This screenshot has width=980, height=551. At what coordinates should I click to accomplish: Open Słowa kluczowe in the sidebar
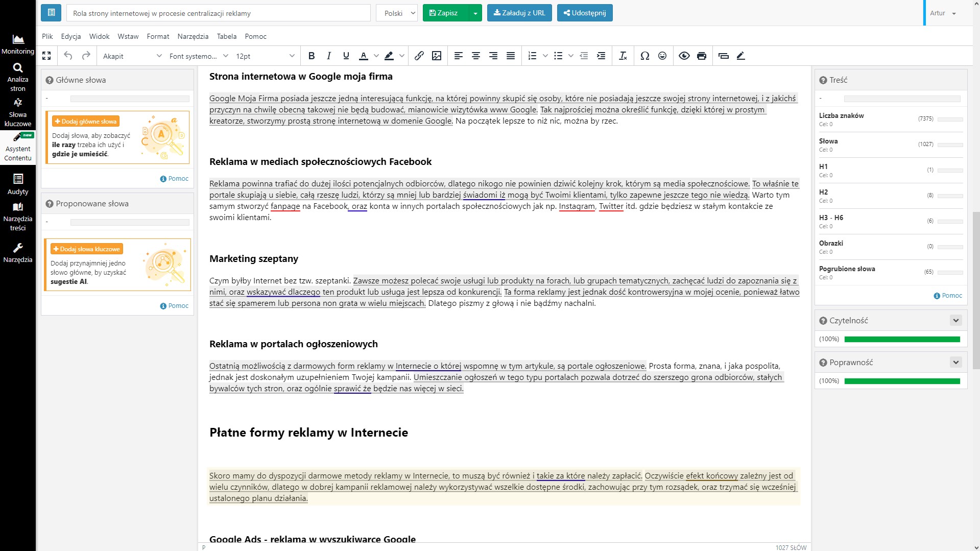18,112
